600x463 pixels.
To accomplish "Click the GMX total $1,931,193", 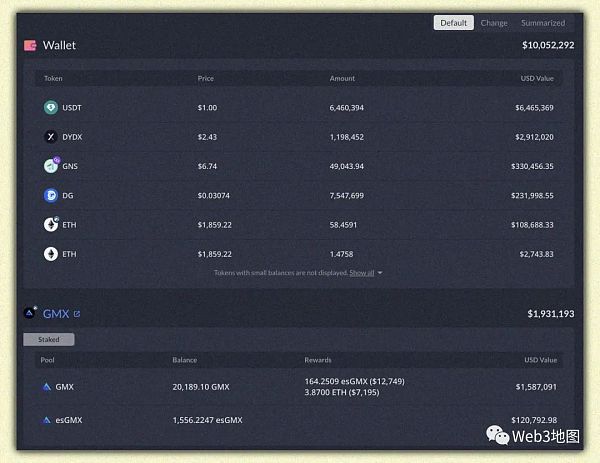I will (x=551, y=314).
